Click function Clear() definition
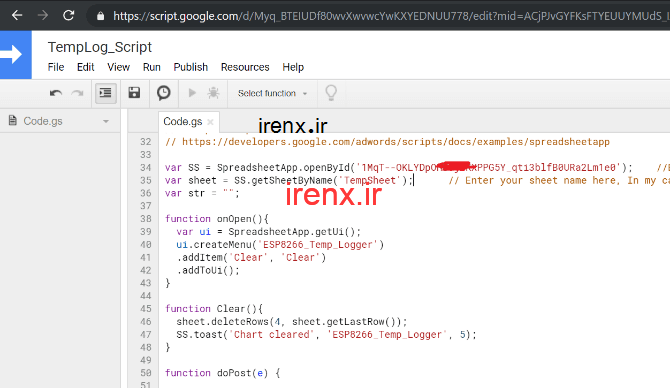The image size is (670, 388). (214, 309)
